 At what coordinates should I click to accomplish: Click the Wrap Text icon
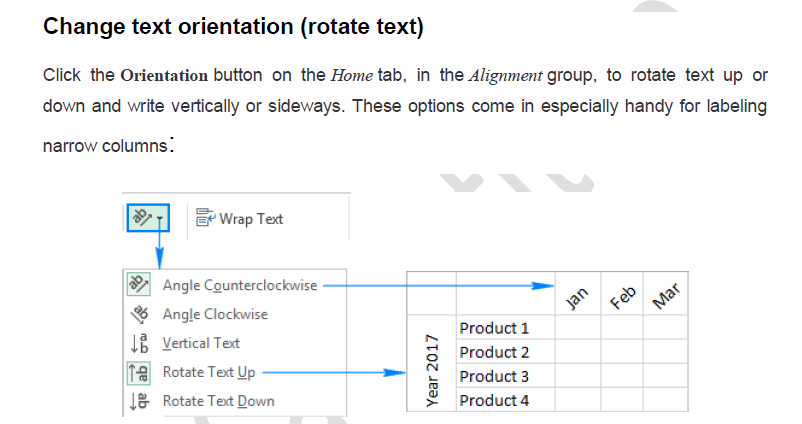[206, 218]
